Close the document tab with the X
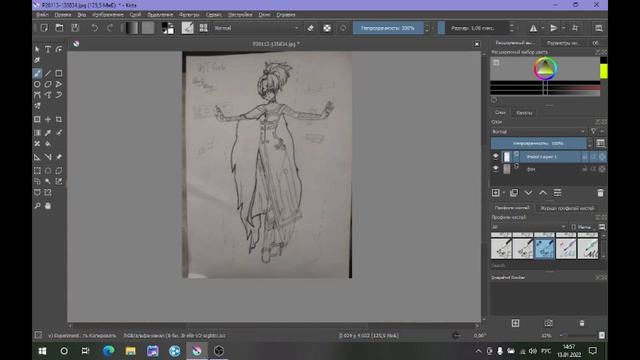The width and height of the screenshot is (640, 360). point(476,44)
